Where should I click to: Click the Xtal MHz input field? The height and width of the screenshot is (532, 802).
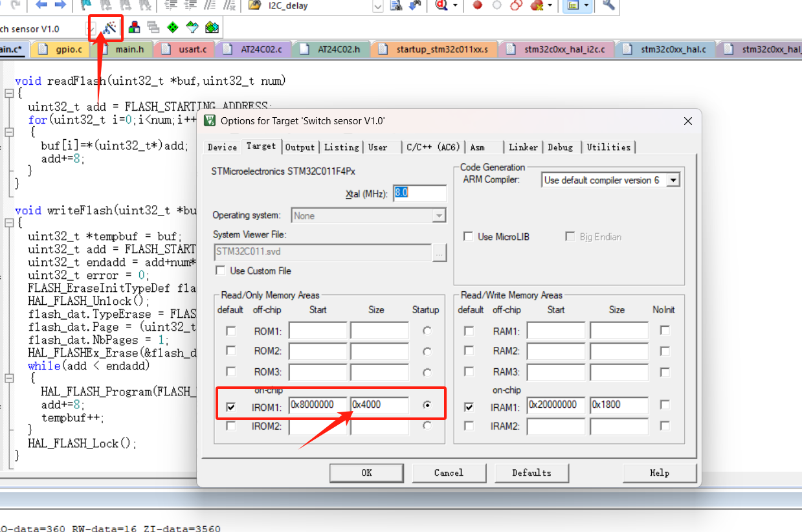(x=420, y=193)
